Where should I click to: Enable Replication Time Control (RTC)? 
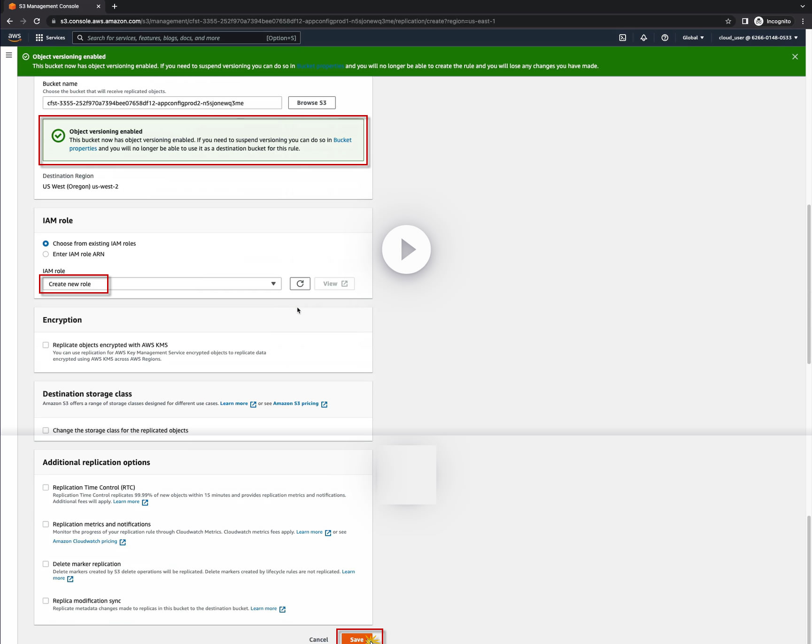click(46, 488)
